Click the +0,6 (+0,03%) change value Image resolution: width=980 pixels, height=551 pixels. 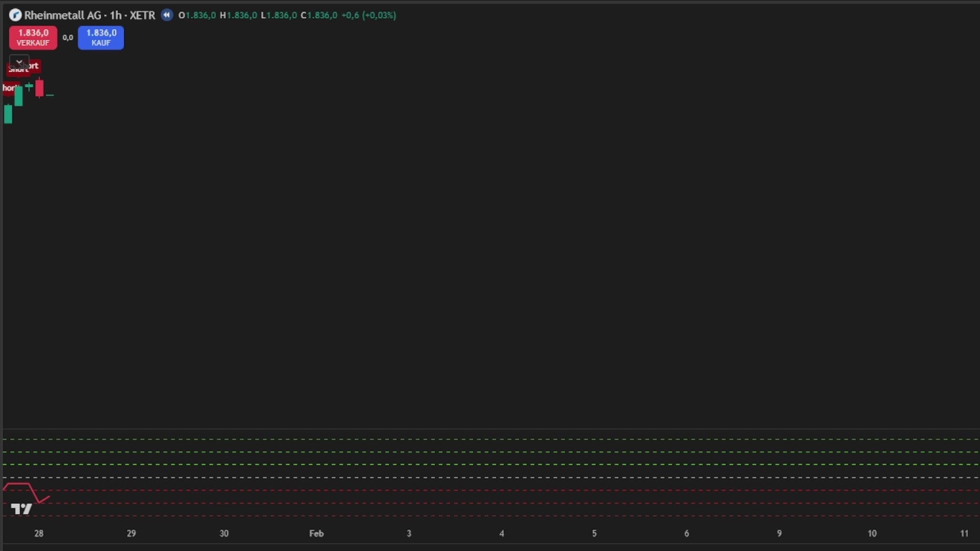coord(369,15)
